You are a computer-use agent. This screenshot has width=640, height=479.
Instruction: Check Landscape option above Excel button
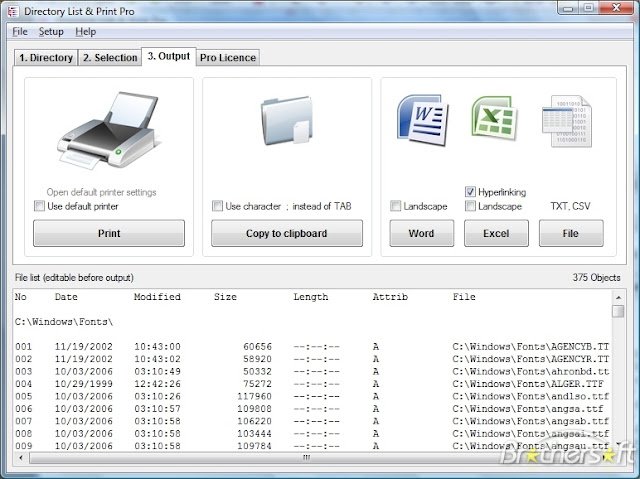[470, 206]
